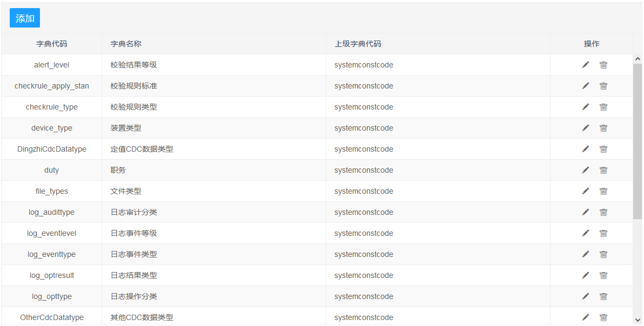The height and width of the screenshot is (326, 644).
Task: Edit the alert_level dictionary row
Action: [x=586, y=65]
